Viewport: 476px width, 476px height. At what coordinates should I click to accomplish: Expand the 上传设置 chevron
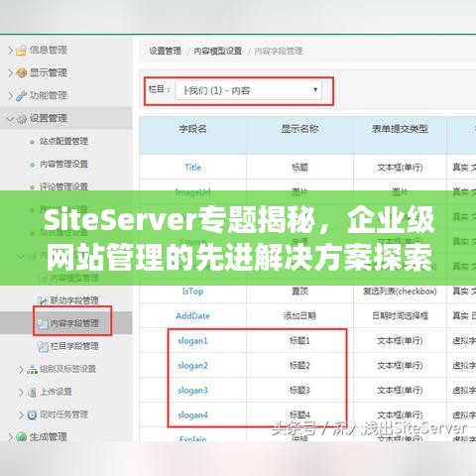pyautogui.click(x=21, y=392)
